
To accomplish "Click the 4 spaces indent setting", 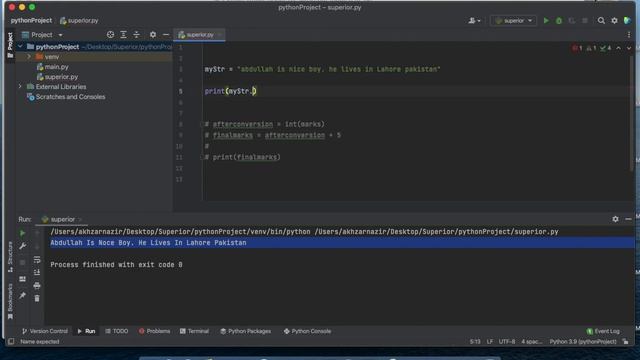I will [x=531, y=342].
